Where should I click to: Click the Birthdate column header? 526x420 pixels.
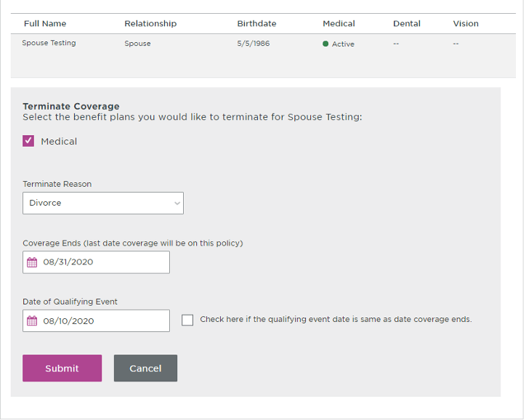click(x=256, y=23)
